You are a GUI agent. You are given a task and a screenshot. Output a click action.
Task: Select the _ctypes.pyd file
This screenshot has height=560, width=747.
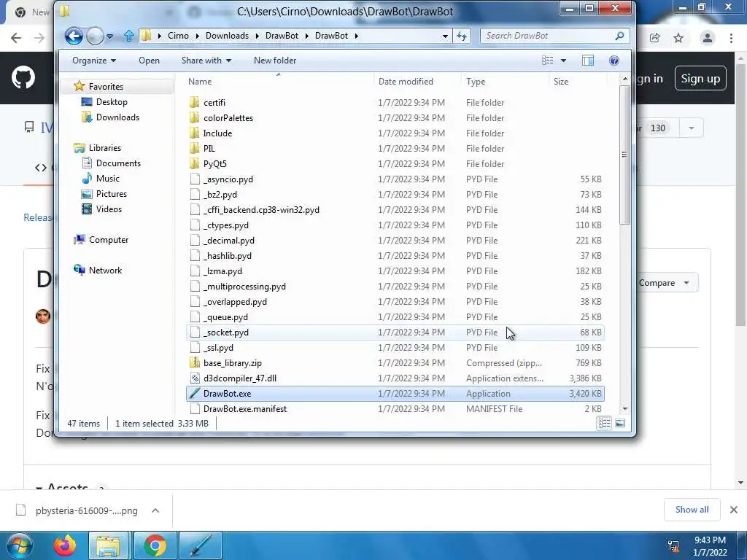click(x=395, y=225)
